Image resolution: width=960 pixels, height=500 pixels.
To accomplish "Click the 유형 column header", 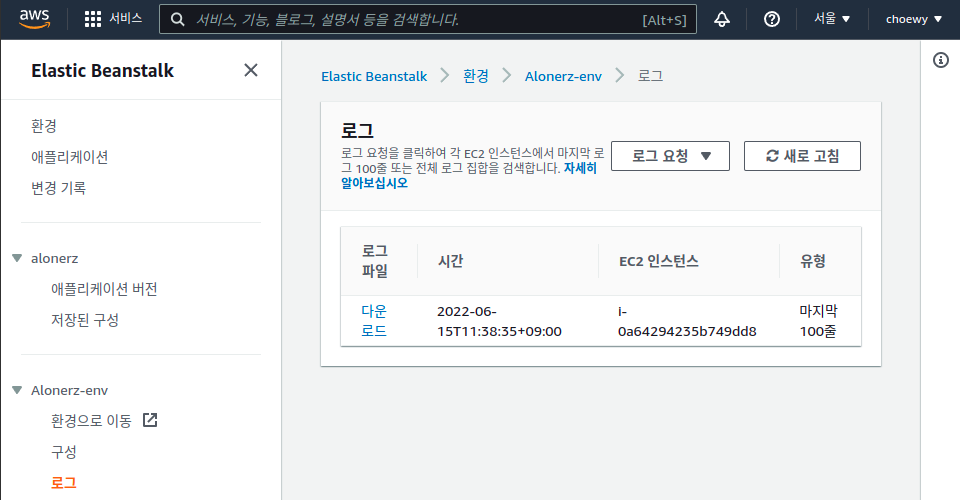I will [x=813, y=261].
